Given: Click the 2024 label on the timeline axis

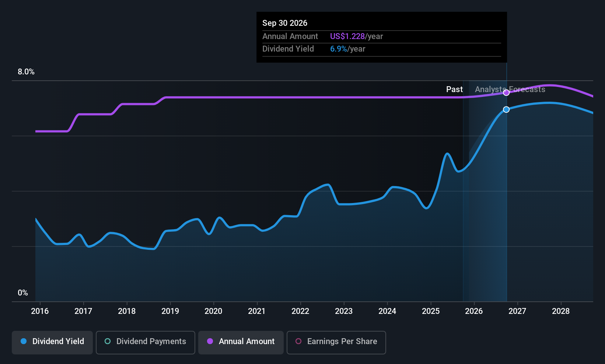Looking at the screenshot, I should (x=387, y=311).
